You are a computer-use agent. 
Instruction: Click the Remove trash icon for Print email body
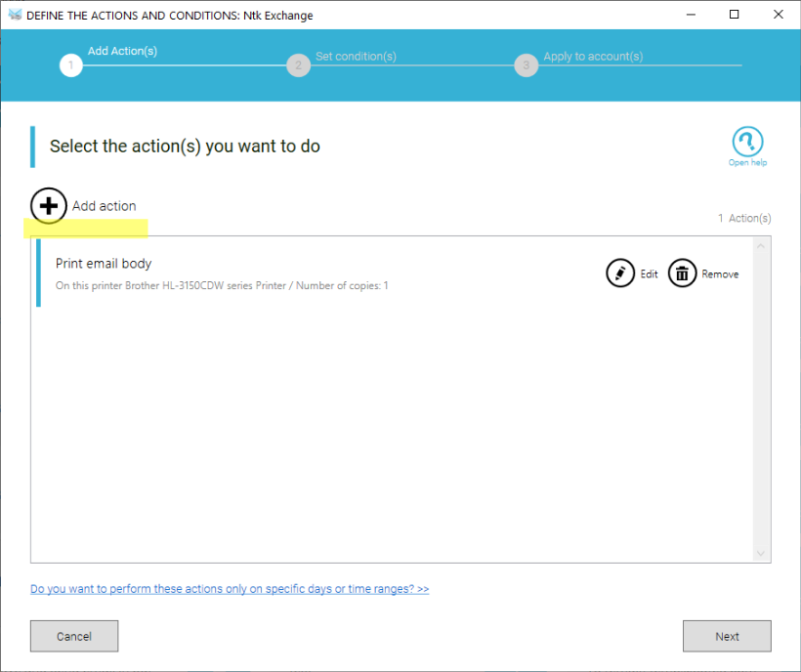(682, 273)
